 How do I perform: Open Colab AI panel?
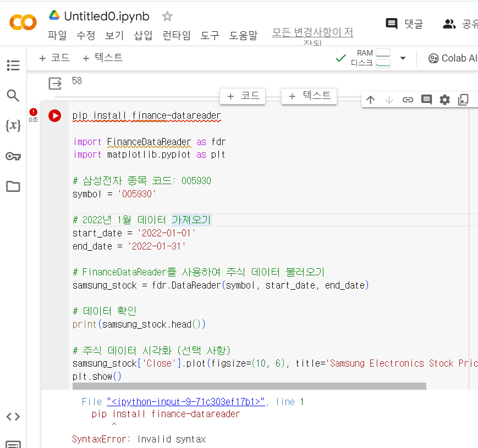(x=453, y=58)
